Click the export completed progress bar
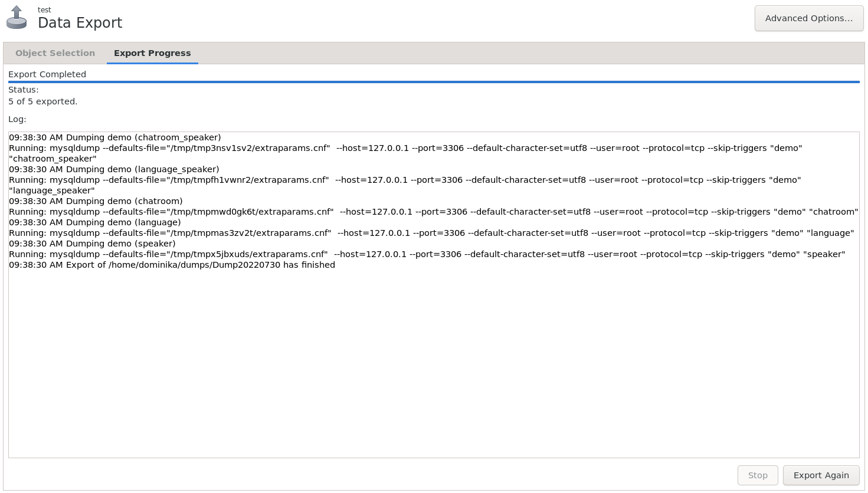Image resolution: width=868 pixels, height=493 pixels. click(x=434, y=82)
